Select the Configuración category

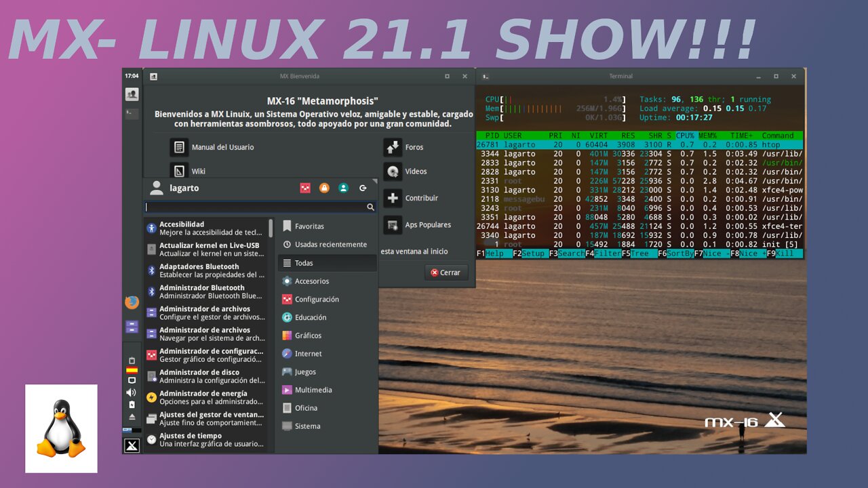coord(328,299)
